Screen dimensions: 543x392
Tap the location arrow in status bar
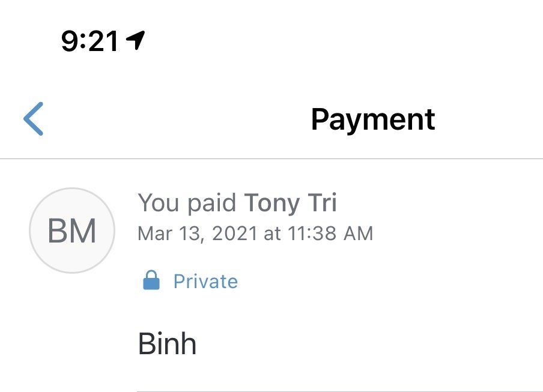click(x=136, y=40)
